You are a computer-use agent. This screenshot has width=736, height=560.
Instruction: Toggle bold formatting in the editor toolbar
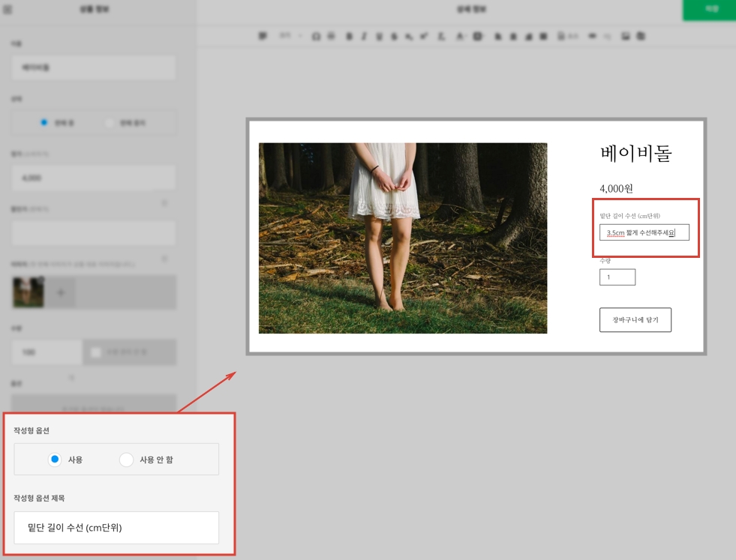(349, 36)
